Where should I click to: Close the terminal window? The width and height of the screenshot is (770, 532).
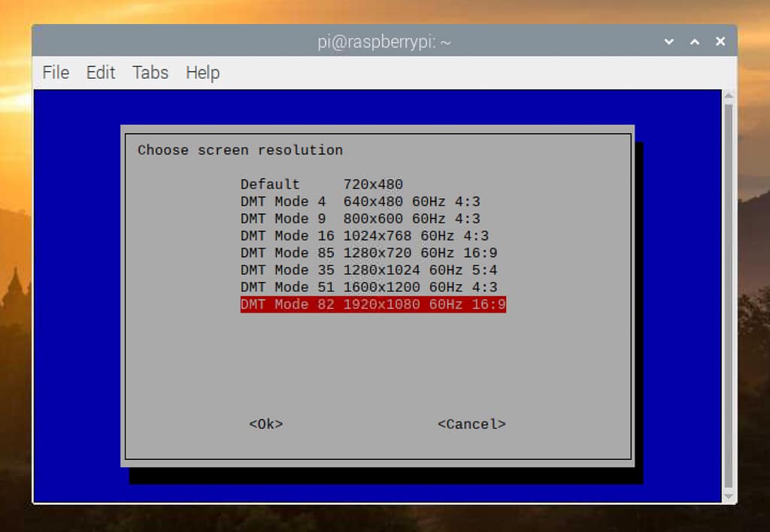coord(720,42)
